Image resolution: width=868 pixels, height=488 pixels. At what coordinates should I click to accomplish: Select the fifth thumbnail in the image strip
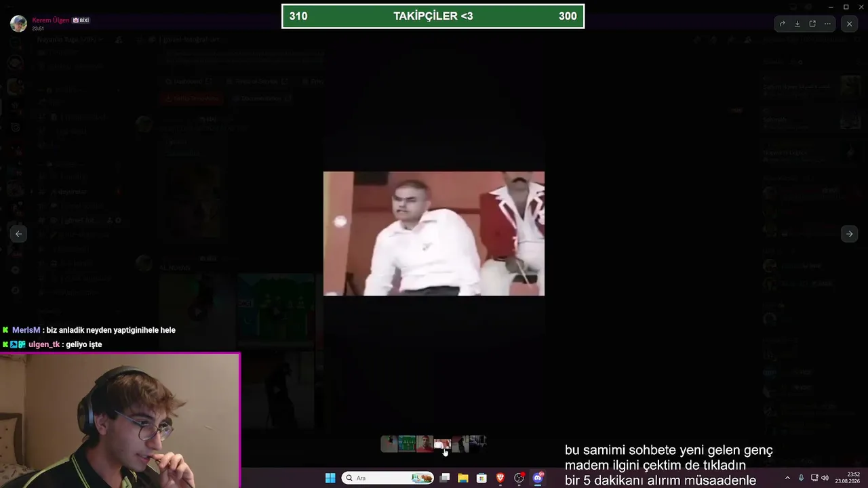tap(460, 444)
